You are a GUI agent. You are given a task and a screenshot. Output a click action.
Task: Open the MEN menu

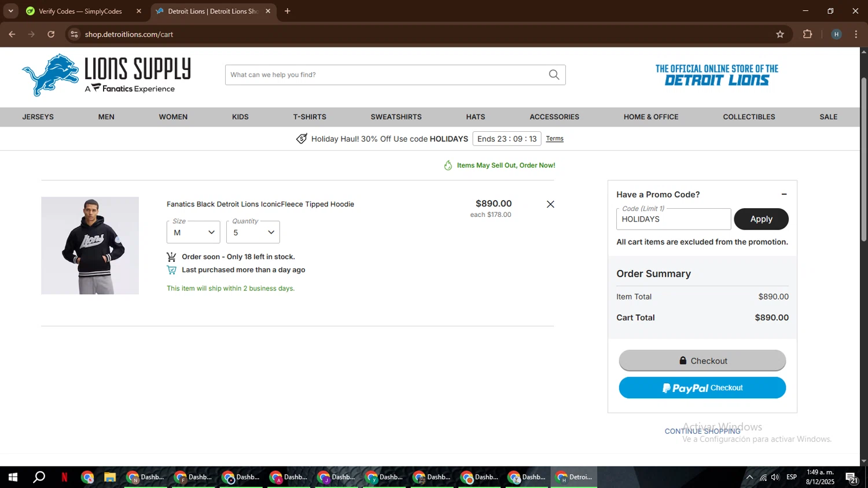point(106,117)
